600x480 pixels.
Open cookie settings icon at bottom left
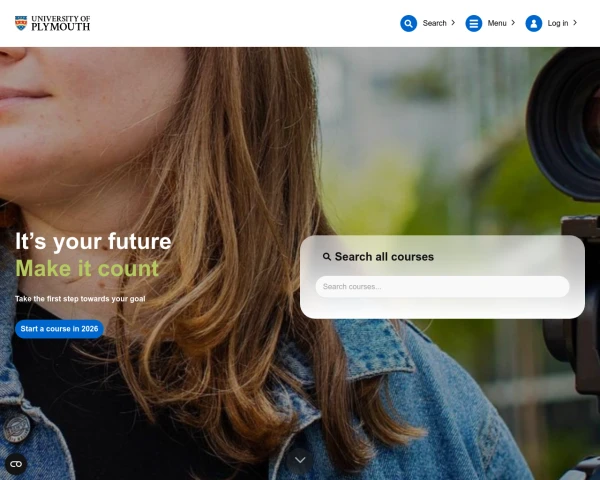pos(16,464)
